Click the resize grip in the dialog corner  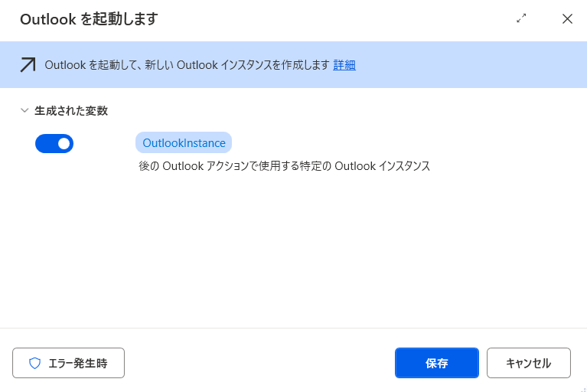coord(583,389)
